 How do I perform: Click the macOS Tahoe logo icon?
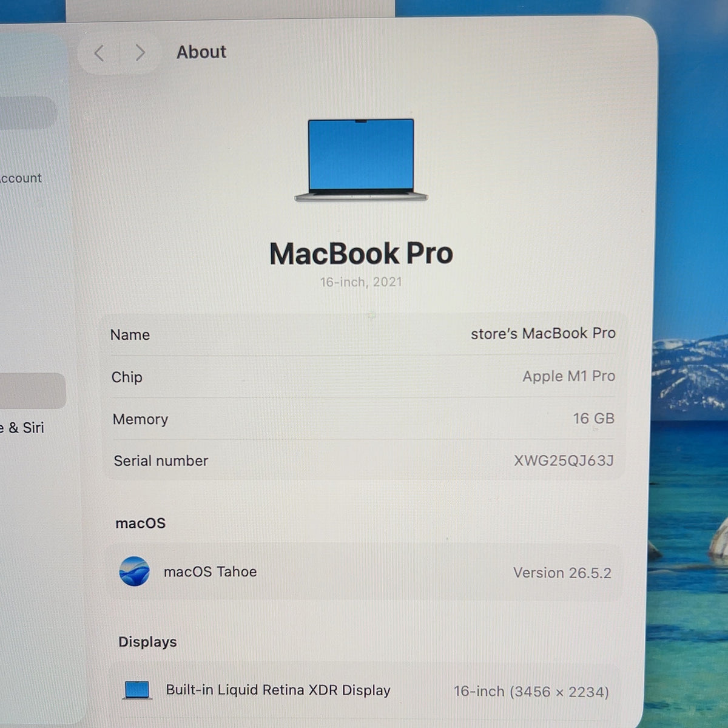click(x=135, y=571)
